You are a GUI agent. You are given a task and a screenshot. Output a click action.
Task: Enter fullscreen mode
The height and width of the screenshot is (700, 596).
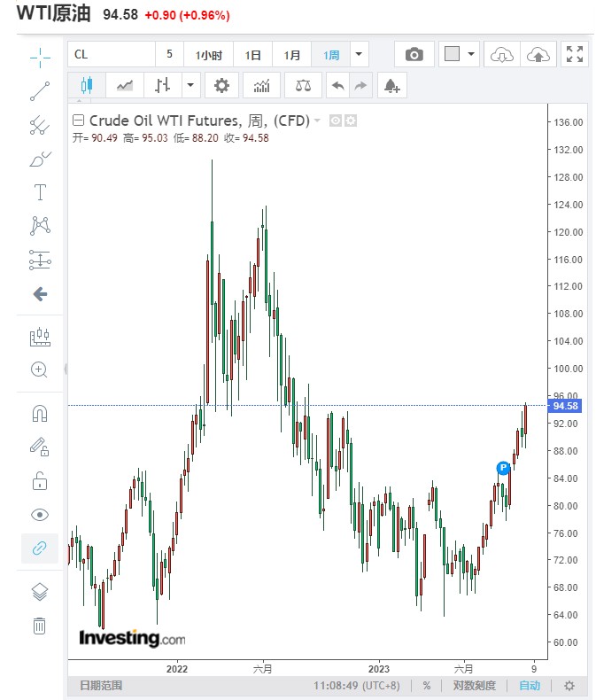pos(575,54)
